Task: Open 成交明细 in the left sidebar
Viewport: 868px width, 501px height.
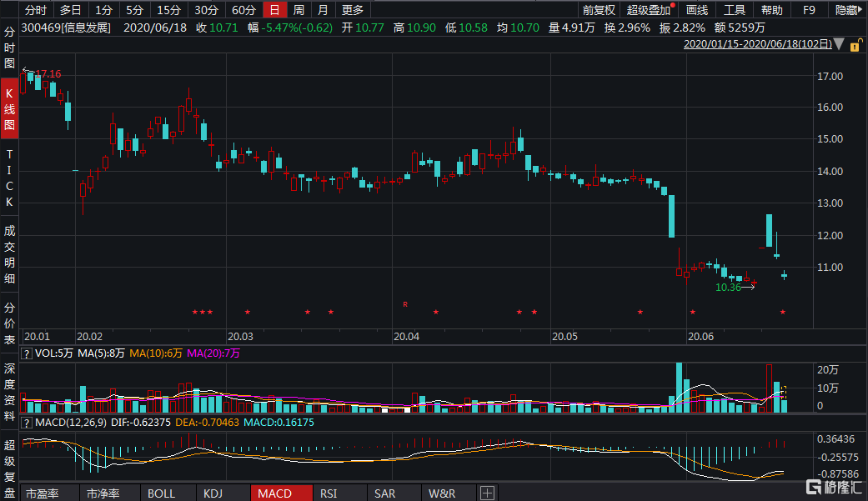Action: (x=9, y=254)
